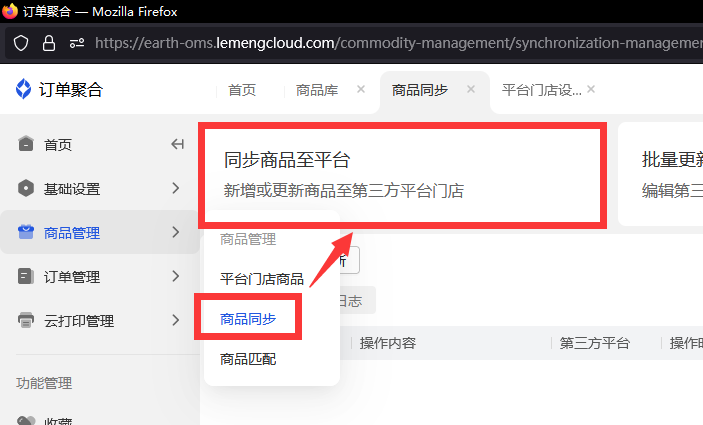Click the 基础设置 hexagon icon
The width and height of the screenshot is (703, 425).
(26, 188)
